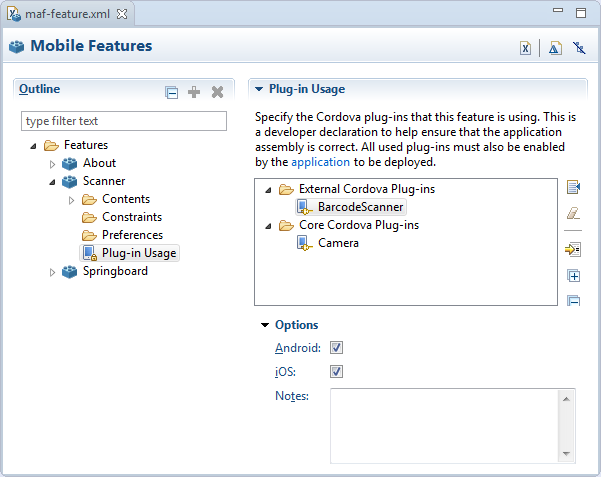Click the X delete icon in Outline
The image size is (601, 477).
click(217, 92)
